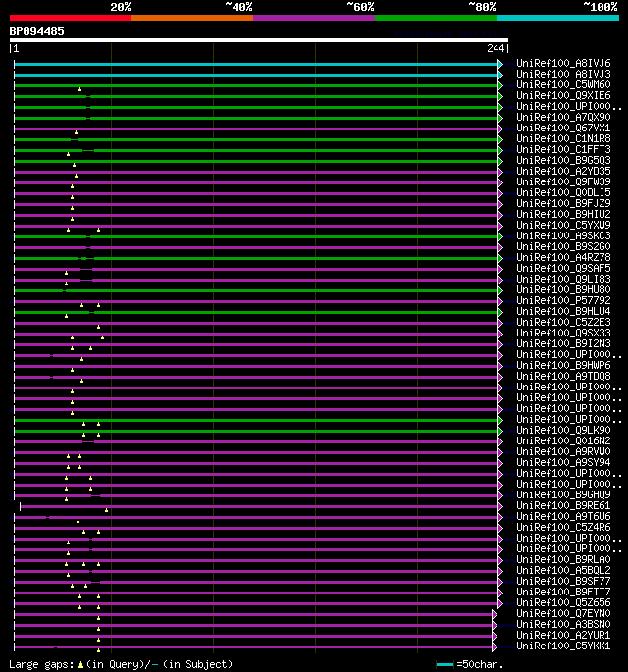Open hit UniRef100_A8IVJ3
628x672 pixels.
(x=563, y=74)
